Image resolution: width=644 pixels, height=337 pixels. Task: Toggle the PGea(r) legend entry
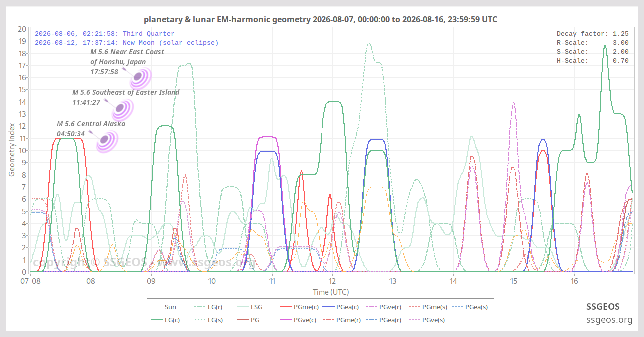tap(384, 320)
